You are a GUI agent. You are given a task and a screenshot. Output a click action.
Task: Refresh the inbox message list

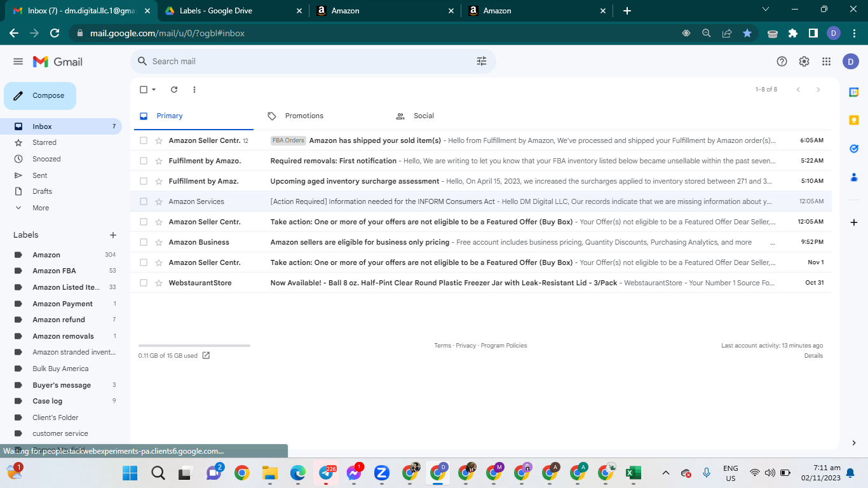[x=174, y=90]
